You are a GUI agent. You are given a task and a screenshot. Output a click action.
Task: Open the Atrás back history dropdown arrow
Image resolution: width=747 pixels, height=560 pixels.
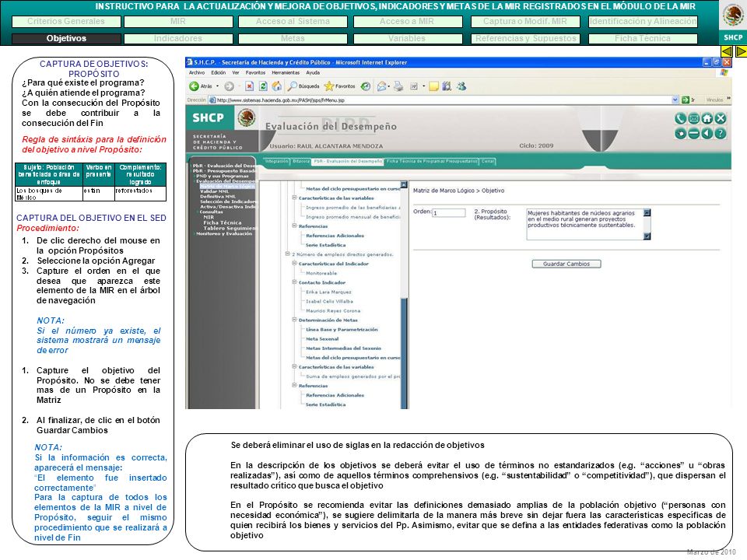[x=217, y=86]
